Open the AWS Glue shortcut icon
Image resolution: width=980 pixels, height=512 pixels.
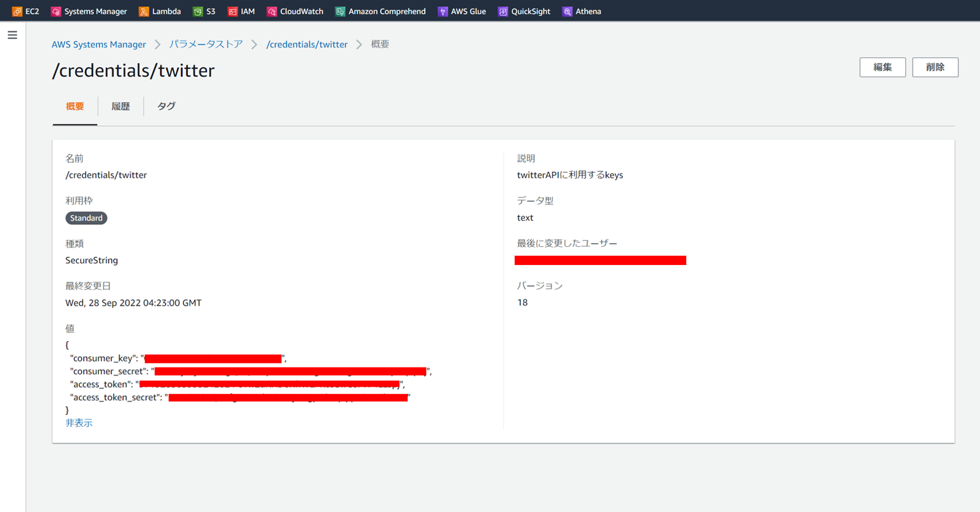click(443, 11)
